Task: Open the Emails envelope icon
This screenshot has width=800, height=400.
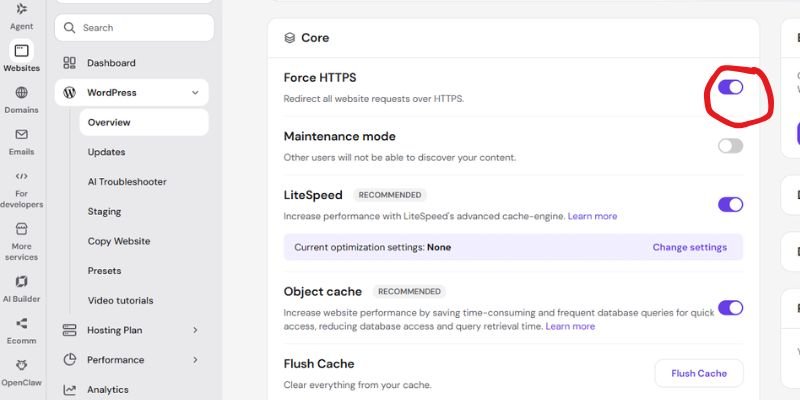Action: (x=21, y=134)
